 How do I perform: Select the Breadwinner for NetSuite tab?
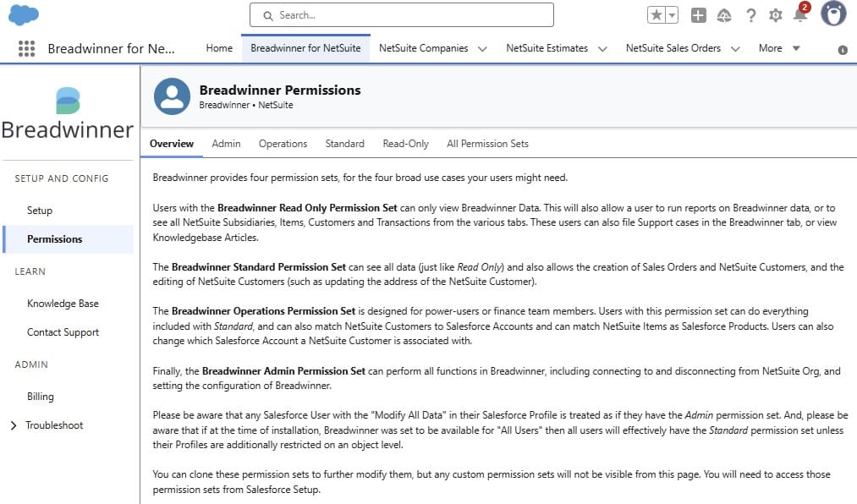305,48
